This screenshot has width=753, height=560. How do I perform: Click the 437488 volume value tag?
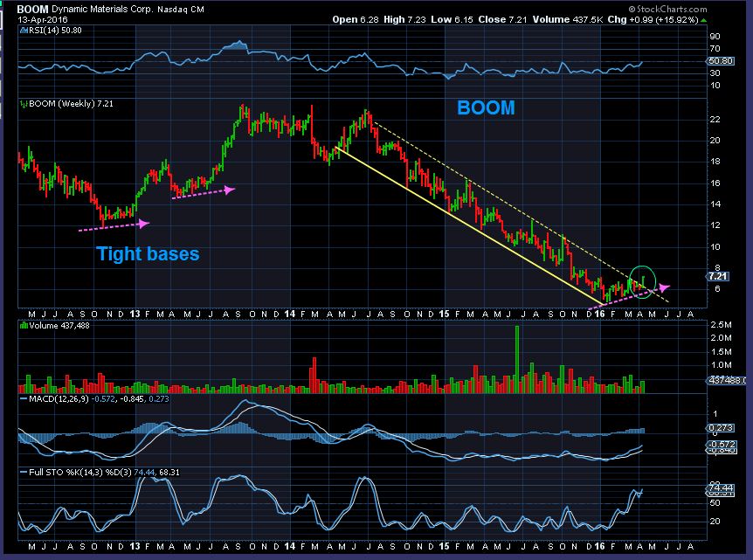tap(726, 380)
